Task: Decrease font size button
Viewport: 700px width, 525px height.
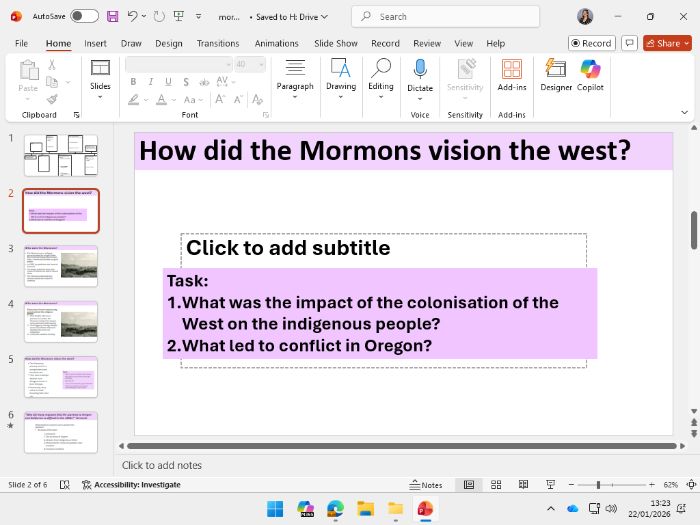Action: [238, 99]
